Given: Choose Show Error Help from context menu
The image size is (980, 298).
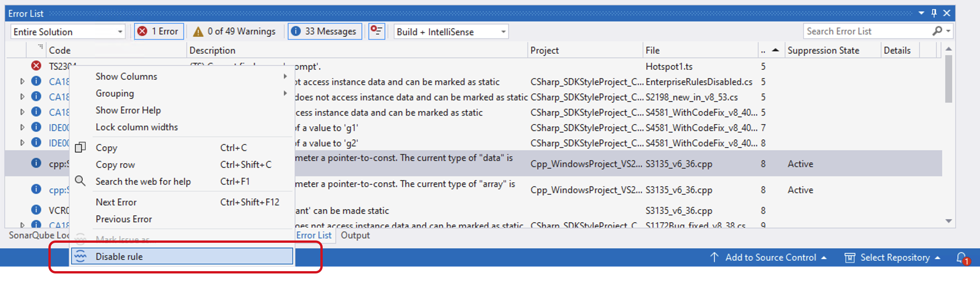Looking at the screenshot, I should (182, 110).
